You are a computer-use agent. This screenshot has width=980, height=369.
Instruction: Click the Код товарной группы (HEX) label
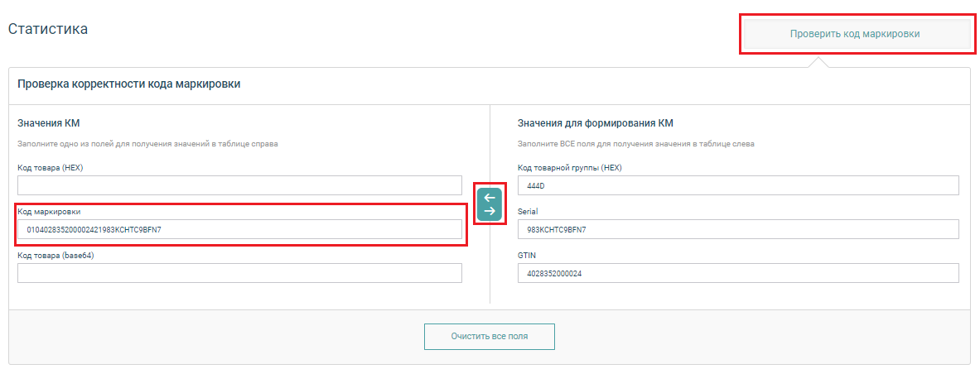[570, 168]
